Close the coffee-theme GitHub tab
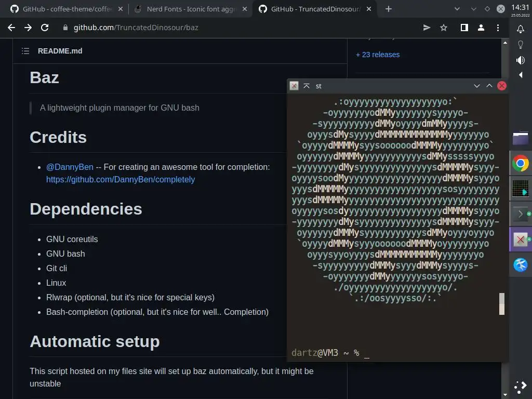 pyautogui.click(x=121, y=9)
